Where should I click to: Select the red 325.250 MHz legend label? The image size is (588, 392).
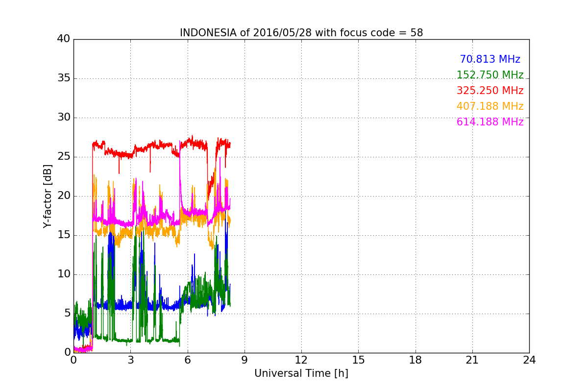pyautogui.click(x=490, y=91)
